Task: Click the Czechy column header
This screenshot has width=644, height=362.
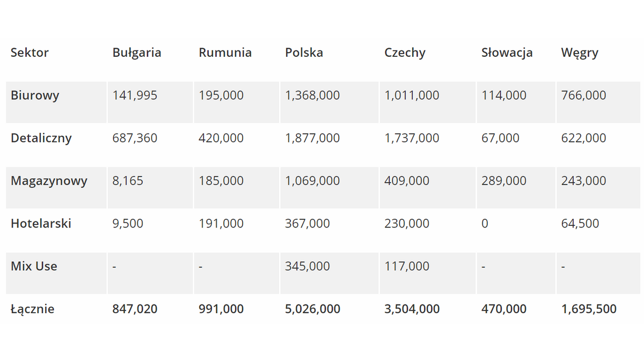Action: 405,53
